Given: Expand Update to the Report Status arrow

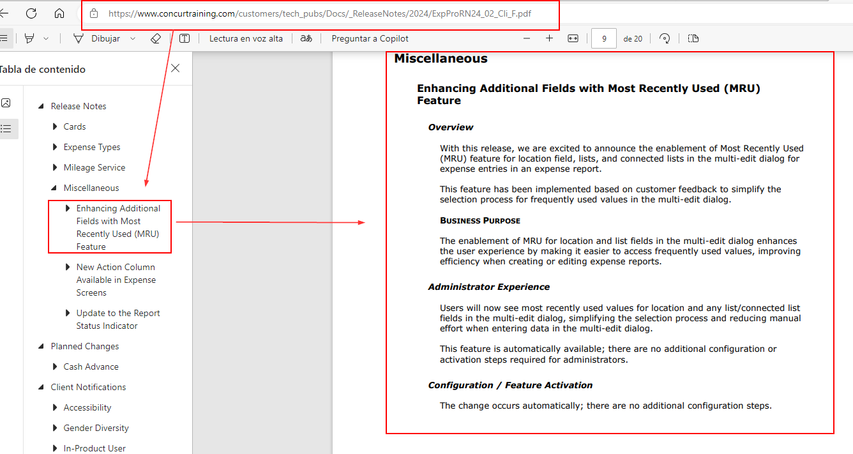Looking at the screenshot, I should point(67,313).
